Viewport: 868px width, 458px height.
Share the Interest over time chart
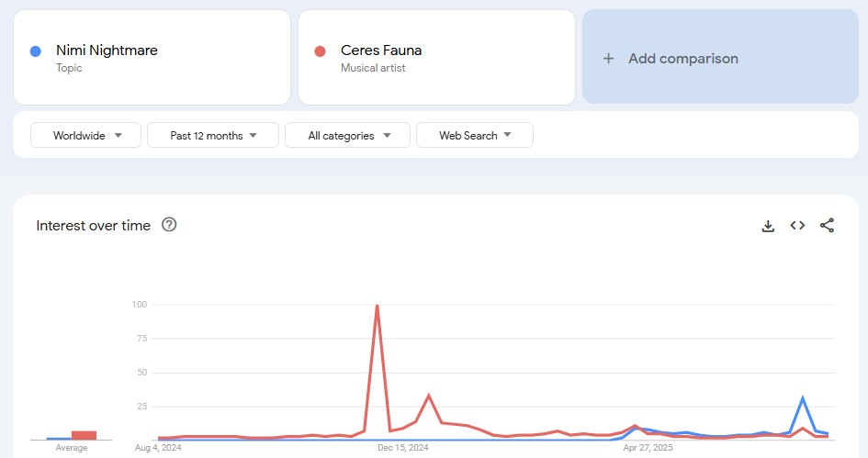point(827,225)
